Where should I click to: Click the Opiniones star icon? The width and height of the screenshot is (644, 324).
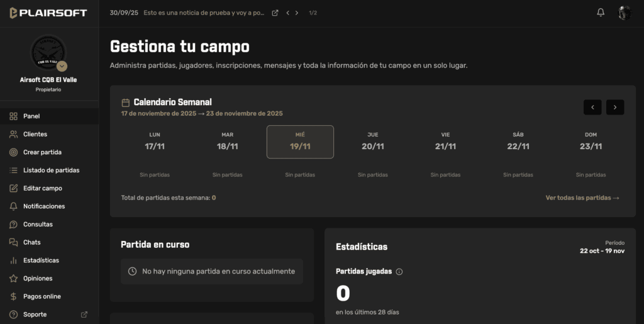pyautogui.click(x=13, y=278)
